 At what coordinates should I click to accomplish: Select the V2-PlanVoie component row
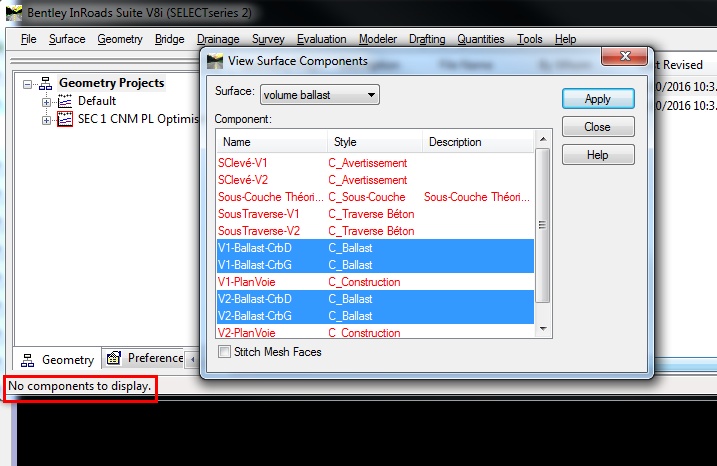point(375,332)
